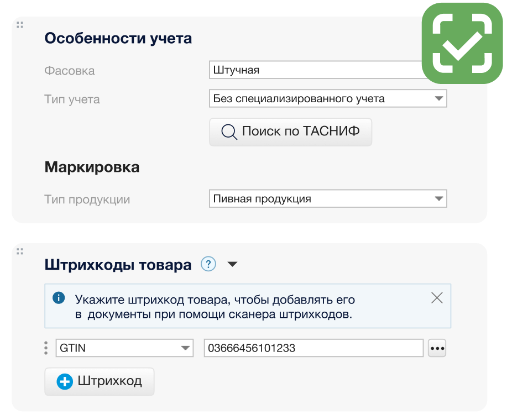The height and width of the screenshot is (420, 507).
Task: Add a new Штрихкод
Action: click(100, 381)
